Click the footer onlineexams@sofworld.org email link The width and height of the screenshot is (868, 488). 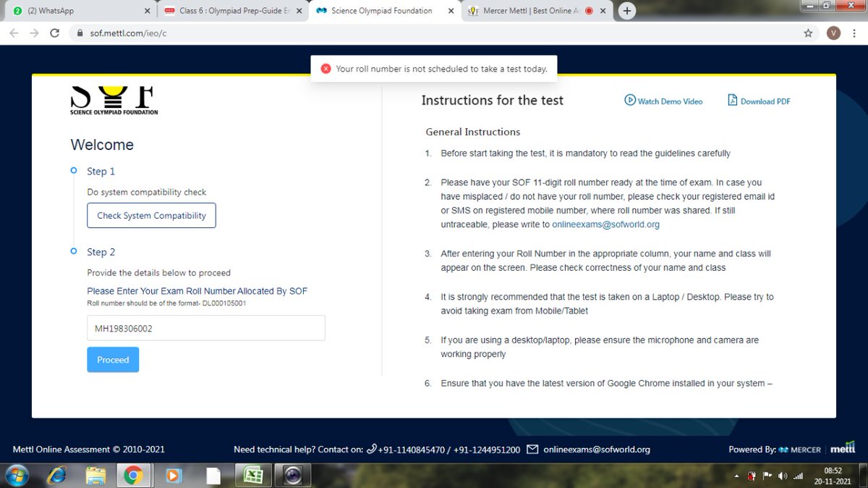(x=597, y=450)
